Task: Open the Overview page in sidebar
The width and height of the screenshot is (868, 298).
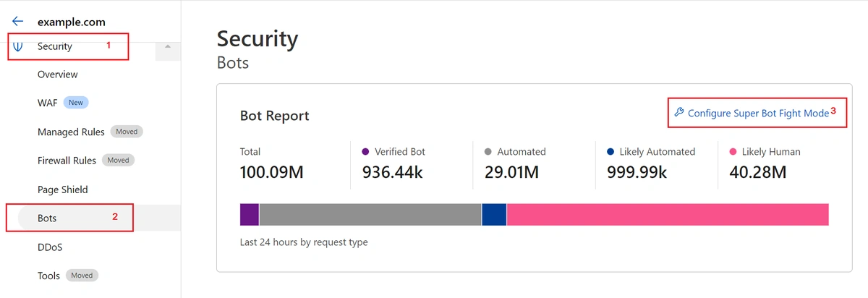Action: point(57,74)
